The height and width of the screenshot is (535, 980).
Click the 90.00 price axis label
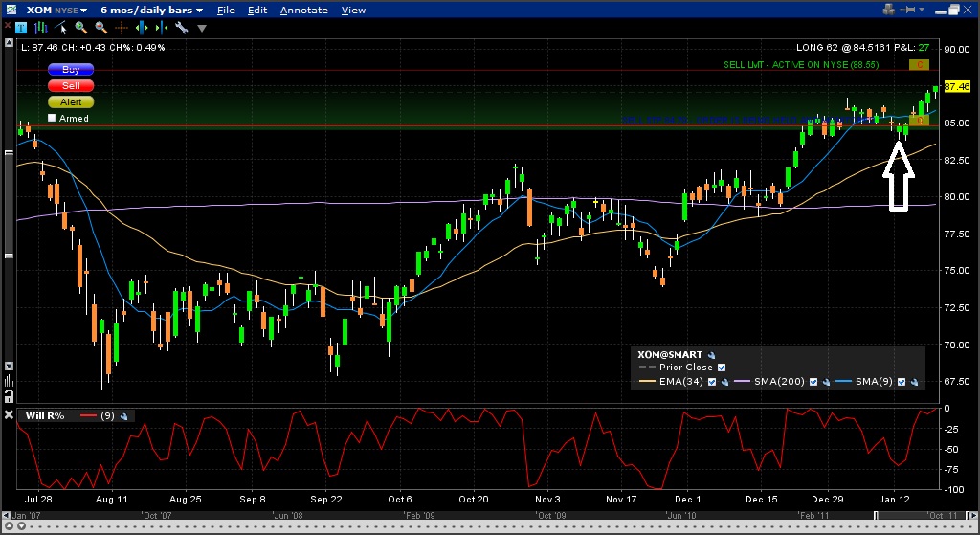[957, 50]
